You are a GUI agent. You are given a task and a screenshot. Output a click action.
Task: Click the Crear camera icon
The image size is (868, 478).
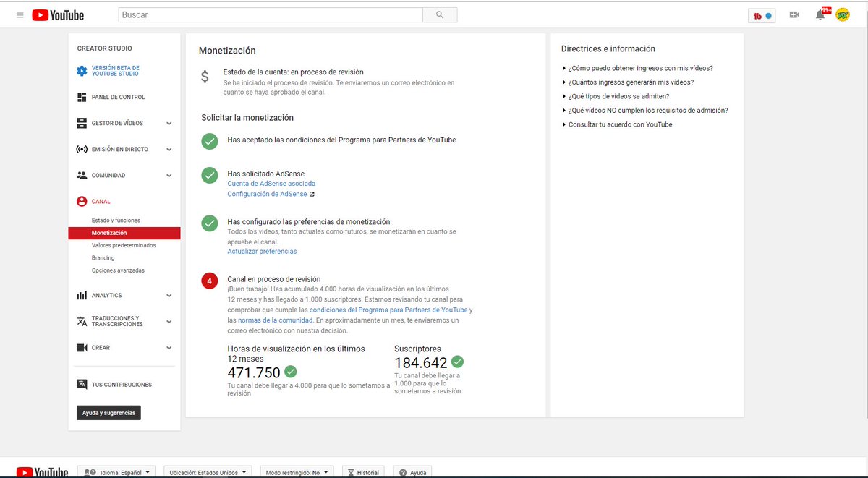(82, 348)
